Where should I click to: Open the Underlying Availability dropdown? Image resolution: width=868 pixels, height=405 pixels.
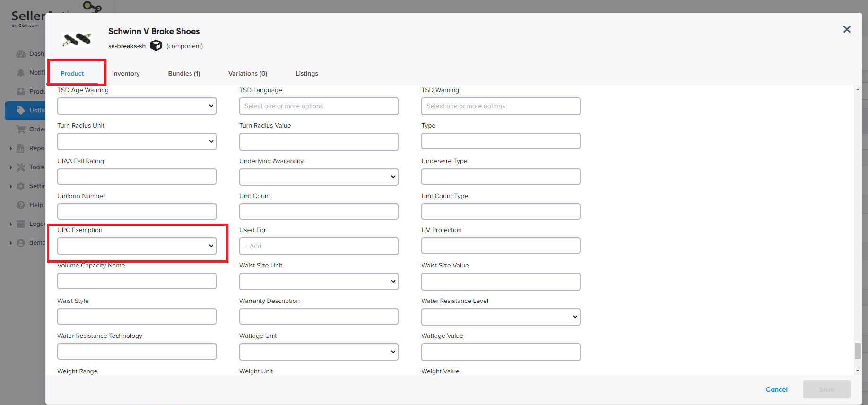point(319,177)
